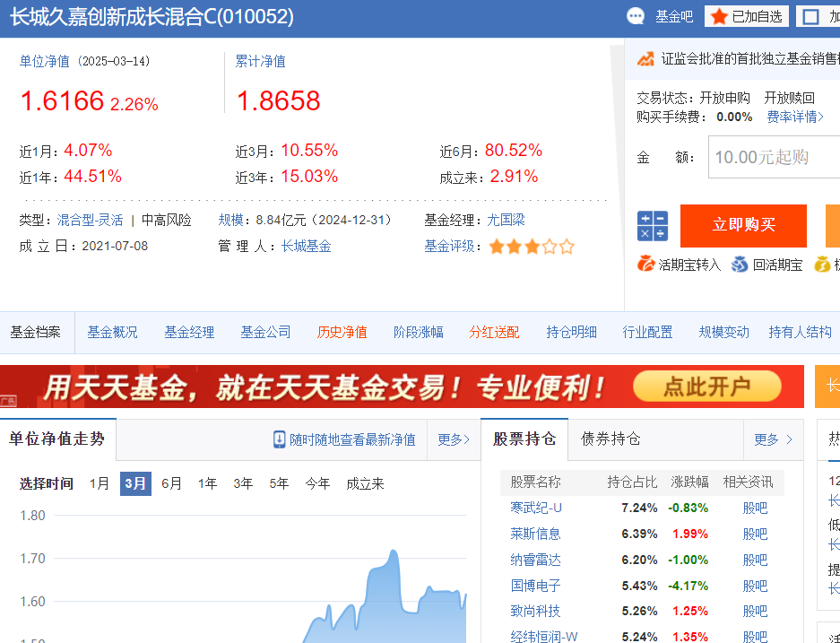The image size is (840, 643).
Task: Click the 近6月 80.52% return value
Action: (x=513, y=151)
